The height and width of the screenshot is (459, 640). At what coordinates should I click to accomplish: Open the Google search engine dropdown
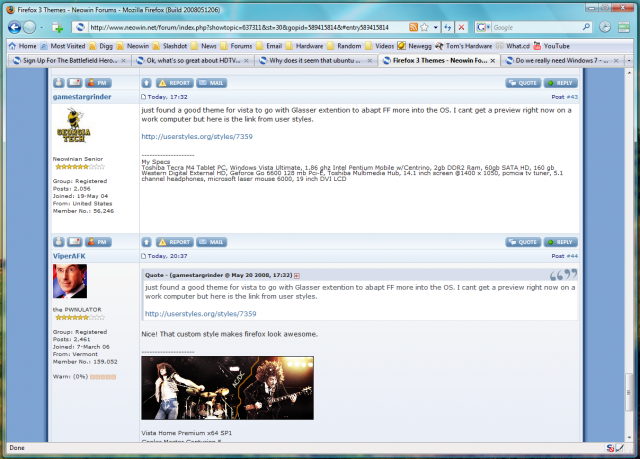(483, 27)
